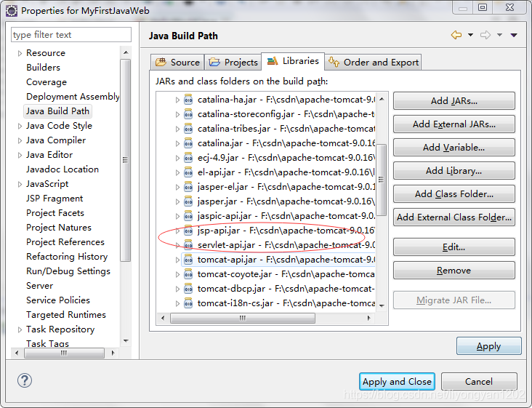Click the jar icon of tomcat-coyote.jar

pyautogui.click(x=188, y=274)
